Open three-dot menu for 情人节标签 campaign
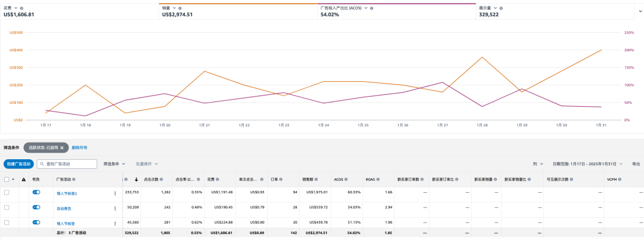Image resolution: width=644 pixels, height=241 pixels. (x=115, y=223)
